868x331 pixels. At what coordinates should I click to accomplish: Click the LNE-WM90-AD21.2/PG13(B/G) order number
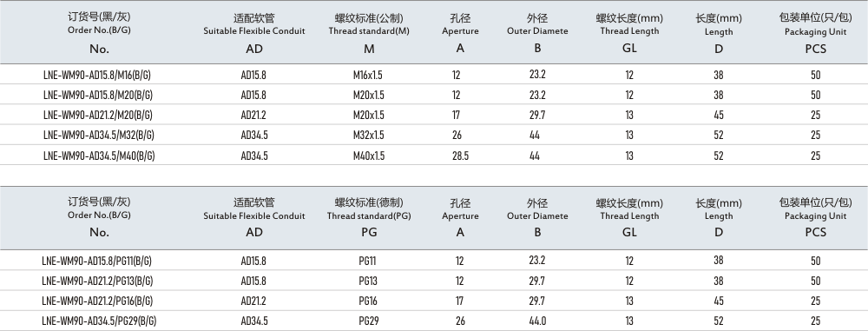(x=97, y=281)
